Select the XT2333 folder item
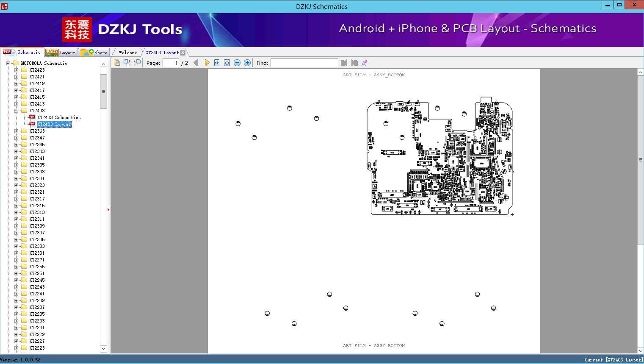The width and height of the screenshot is (644, 364). [37, 172]
